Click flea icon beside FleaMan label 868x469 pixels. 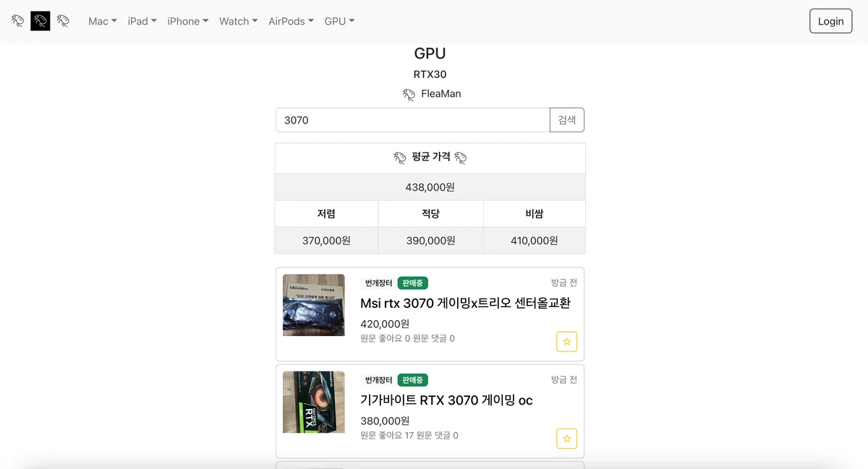pos(409,94)
